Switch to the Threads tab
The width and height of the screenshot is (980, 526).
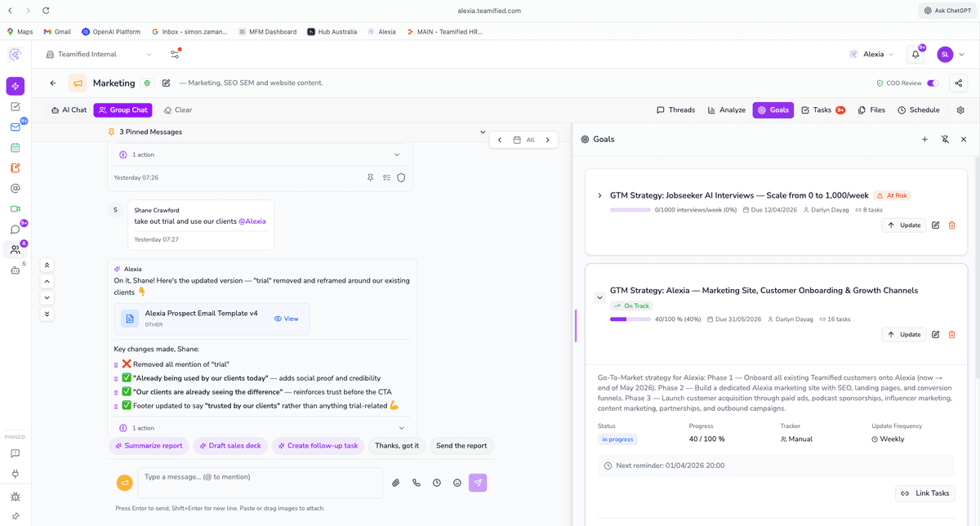tap(675, 109)
